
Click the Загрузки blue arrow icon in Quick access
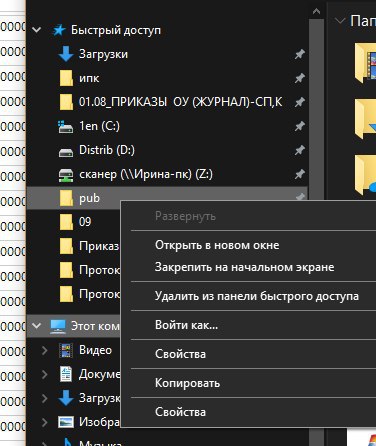[x=66, y=54]
